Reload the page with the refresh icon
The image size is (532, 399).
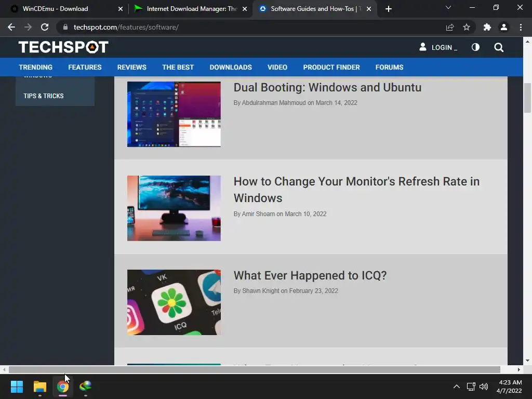point(45,27)
